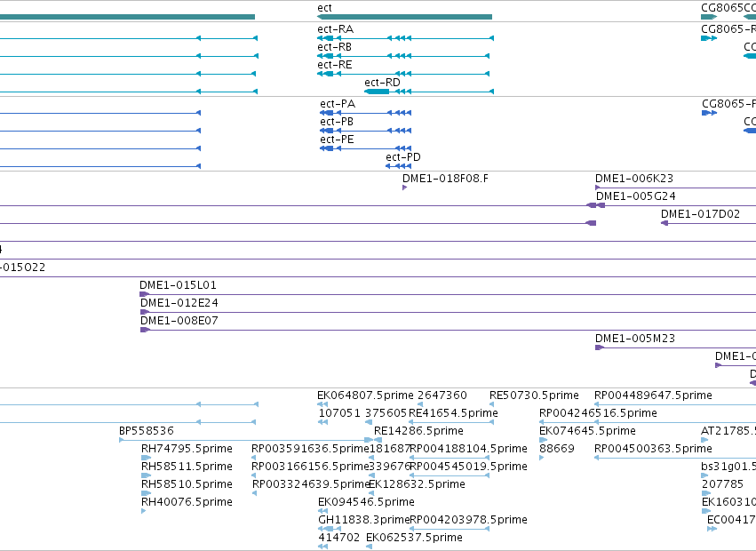The image size is (756, 551).
Task: Click the RH58510.5prime EST label
Action: (x=187, y=485)
